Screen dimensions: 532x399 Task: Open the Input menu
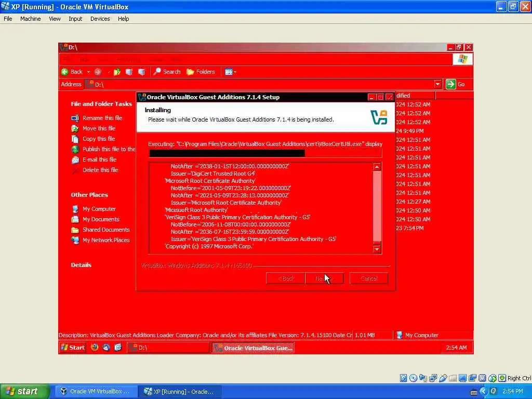(75, 19)
